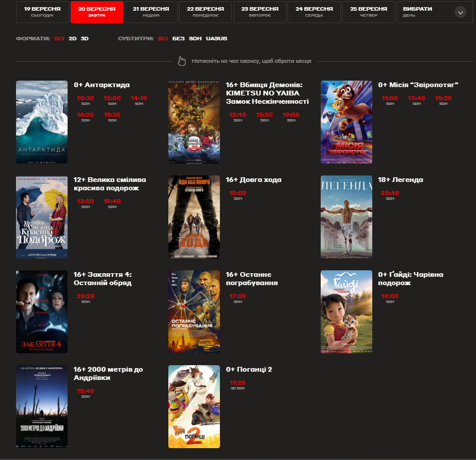Open the Легенда movie poster
The image size is (476, 460).
click(346, 217)
